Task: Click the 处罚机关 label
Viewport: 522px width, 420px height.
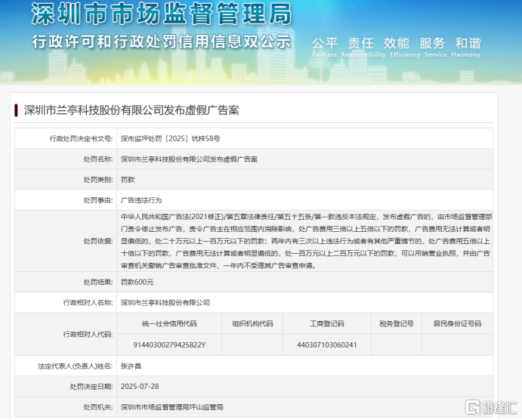Action: point(98,407)
